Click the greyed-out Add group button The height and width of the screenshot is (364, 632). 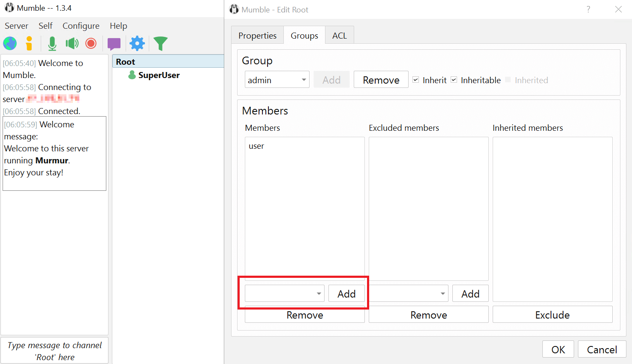click(331, 80)
